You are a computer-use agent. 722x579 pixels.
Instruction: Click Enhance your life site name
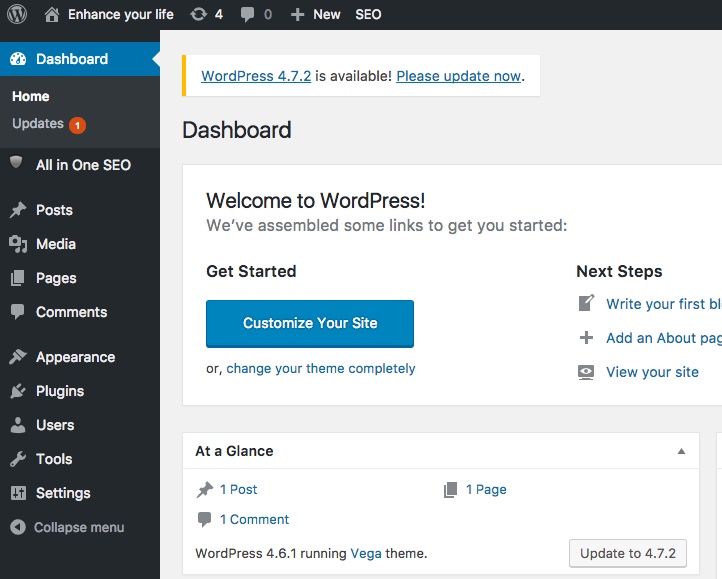tap(121, 15)
